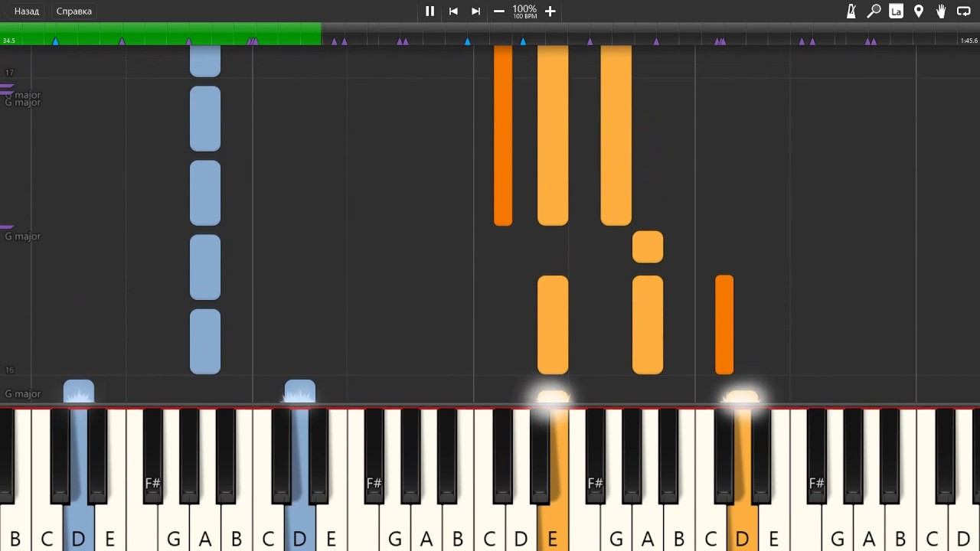Play the leftmost blue highlighted D key

tap(78, 528)
